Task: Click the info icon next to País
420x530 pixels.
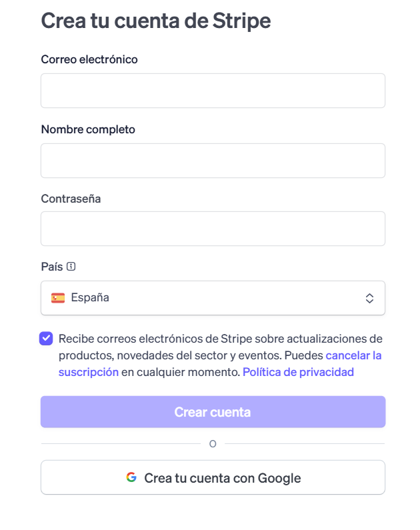Action: pos(71,267)
